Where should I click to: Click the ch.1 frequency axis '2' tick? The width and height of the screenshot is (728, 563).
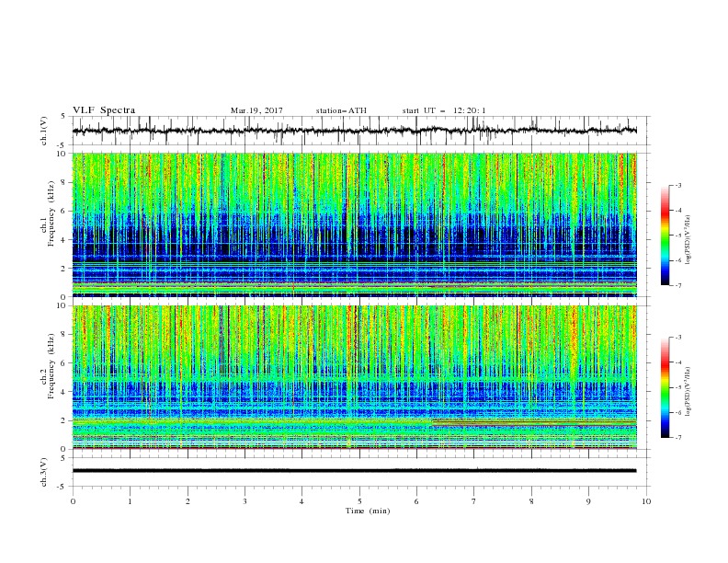point(65,269)
